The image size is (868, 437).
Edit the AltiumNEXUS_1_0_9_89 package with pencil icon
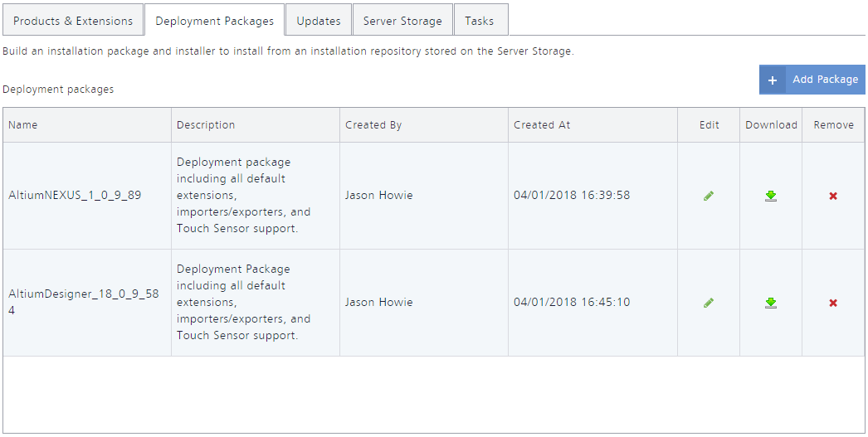709,196
